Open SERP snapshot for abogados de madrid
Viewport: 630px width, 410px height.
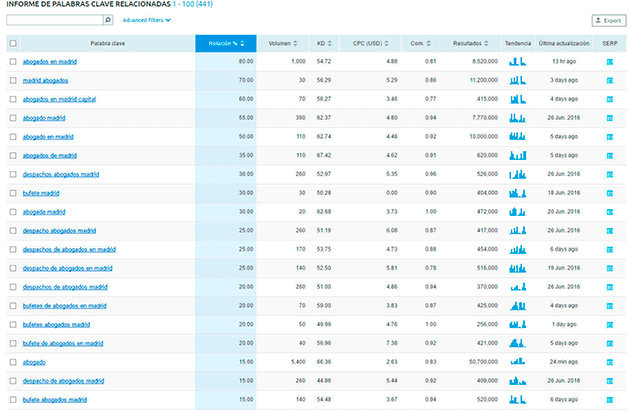tap(610, 156)
